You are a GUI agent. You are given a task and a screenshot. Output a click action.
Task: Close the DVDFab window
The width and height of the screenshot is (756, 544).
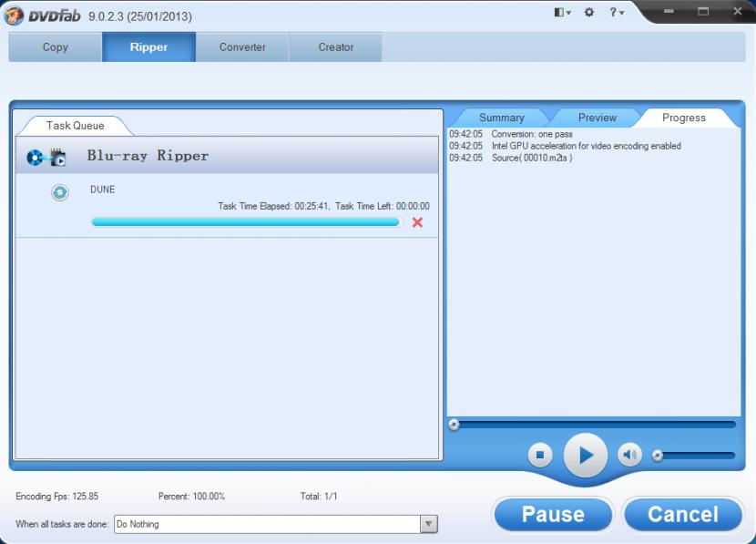(738, 11)
